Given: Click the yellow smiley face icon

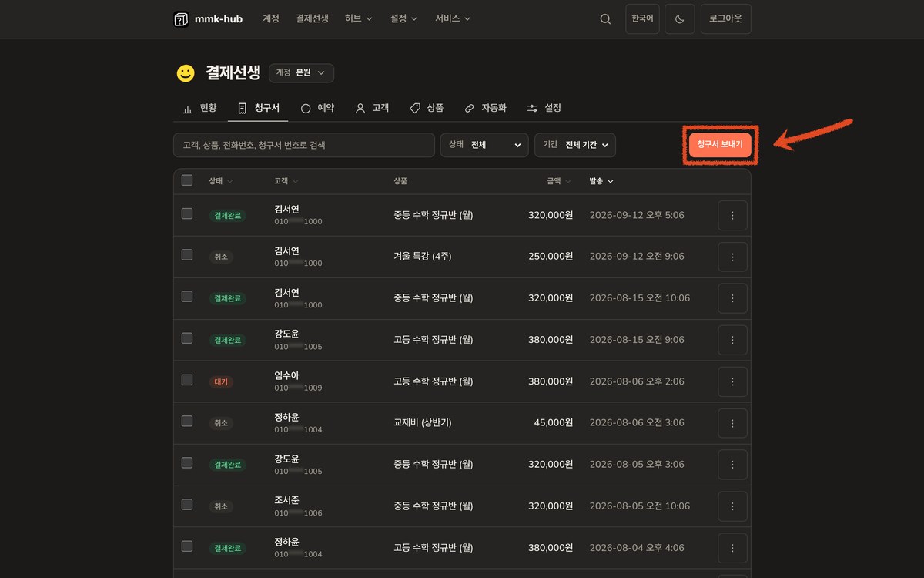Looking at the screenshot, I should [x=186, y=73].
